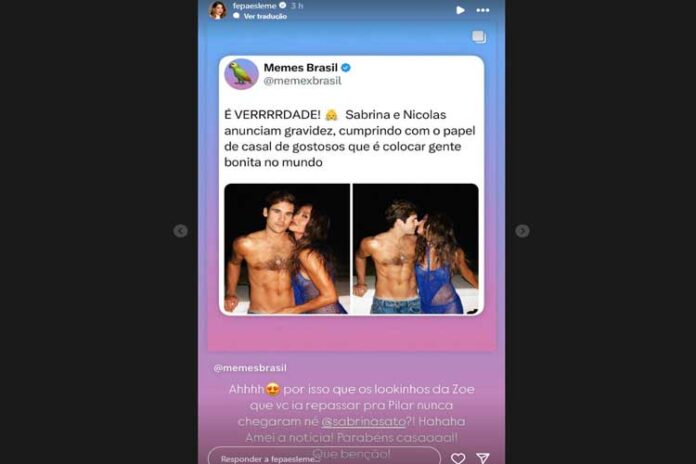Like the story with the heart icon

point(458,458)
